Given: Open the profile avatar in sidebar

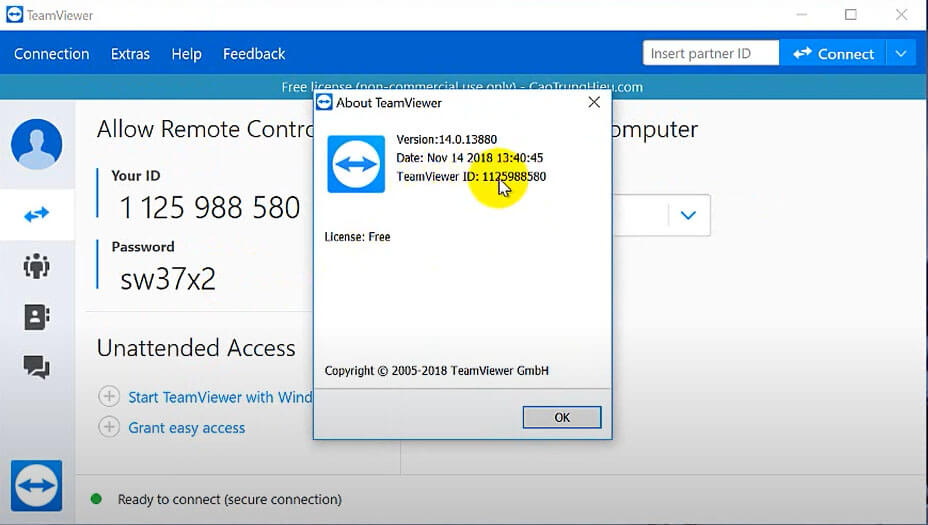Looking at the screenshot, I should pos(37,144).
